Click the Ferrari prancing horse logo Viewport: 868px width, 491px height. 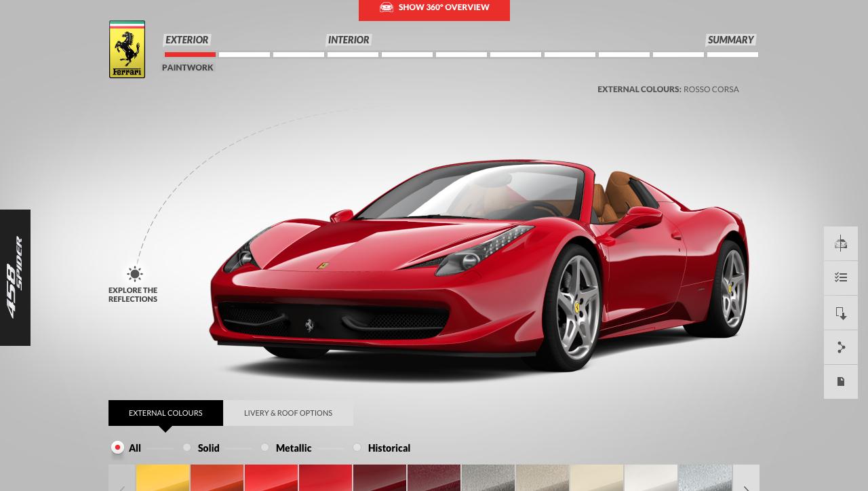click(127, 50)
